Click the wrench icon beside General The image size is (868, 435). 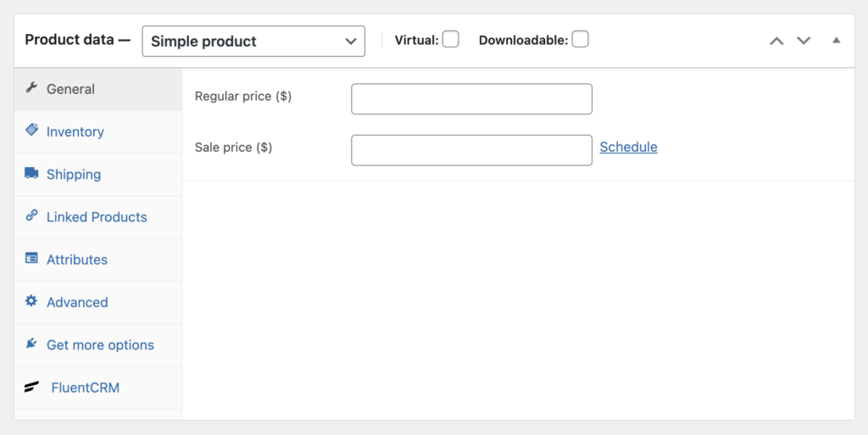tap(31, 87)
